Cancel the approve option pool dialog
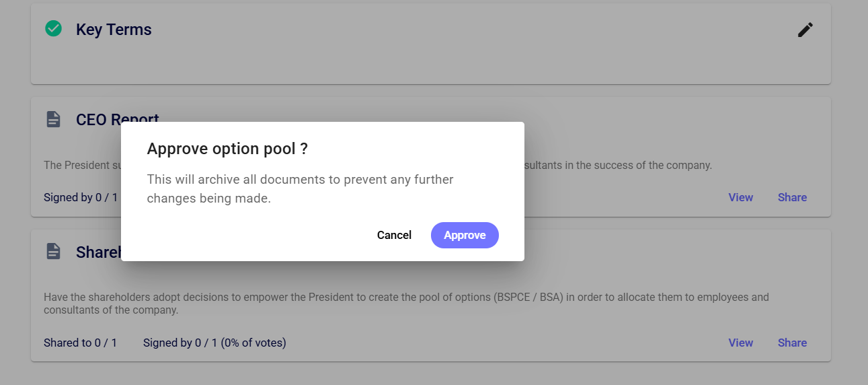Viewport: 868px width, 385px height. coord(394,235)
